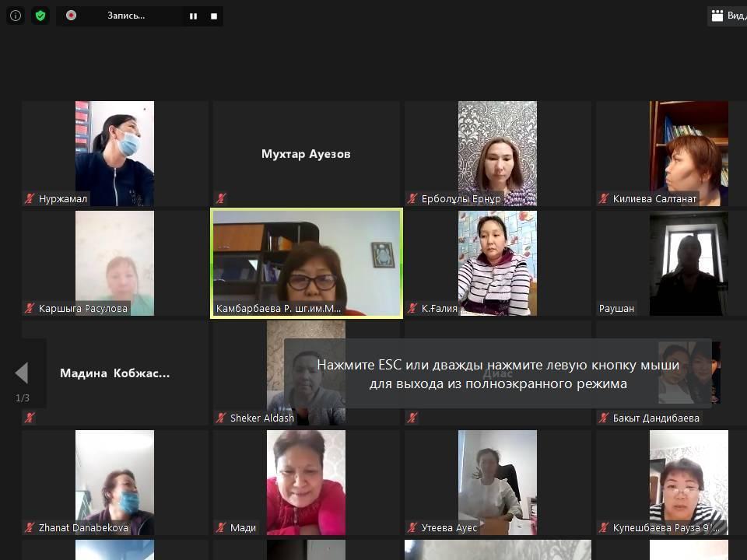This screenshot has width=747, height=560.
Task: Click the fullscreen exit hint message
Action: [x=498, y=374]
